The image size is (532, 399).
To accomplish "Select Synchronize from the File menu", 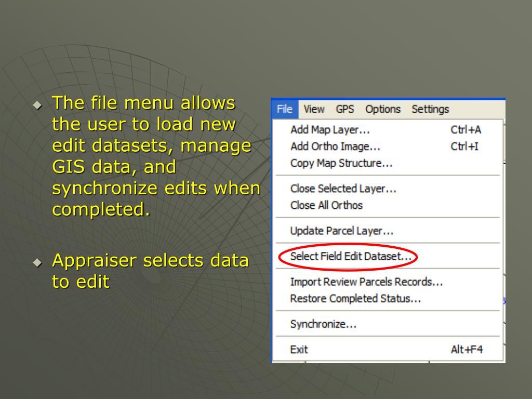I will pyautogui.click(x=388, y=324).
